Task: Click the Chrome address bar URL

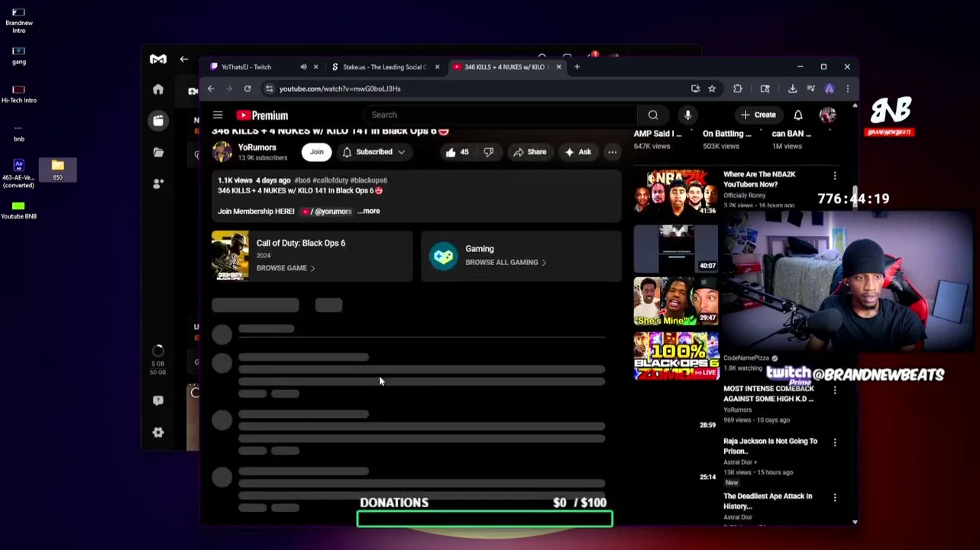Action: point(340,89)
